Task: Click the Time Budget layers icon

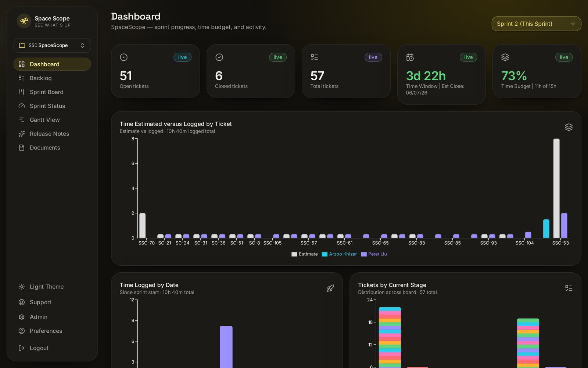Action: [x=505, y=57]
